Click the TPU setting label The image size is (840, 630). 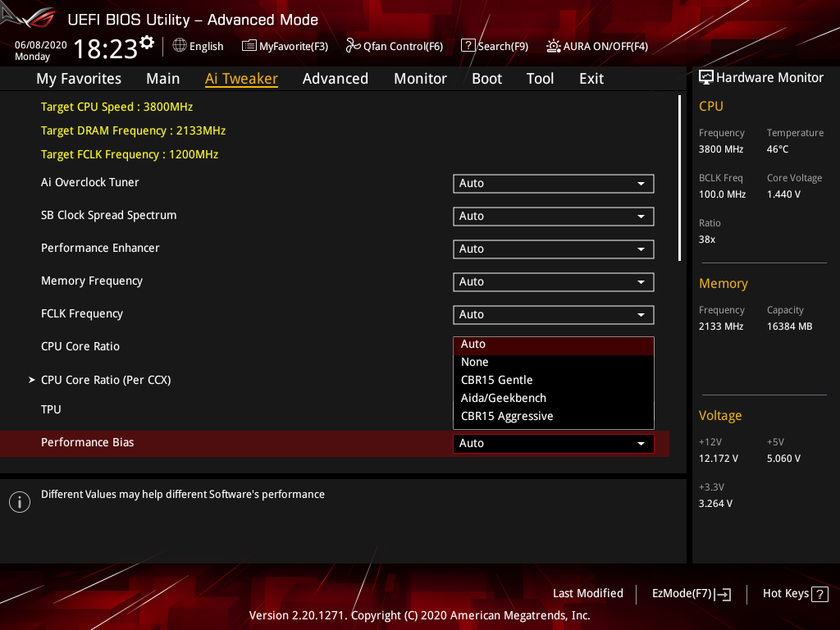click(x=51, y=410)
